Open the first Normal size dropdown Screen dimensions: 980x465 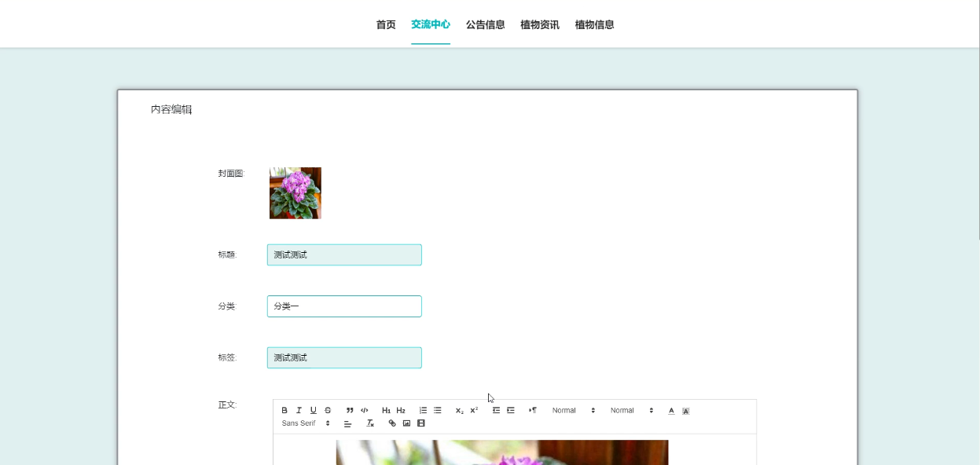click(574, 410)
